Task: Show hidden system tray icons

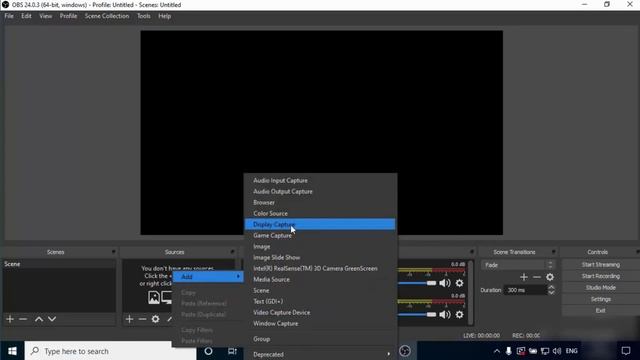Action: (x=497, y=351)
